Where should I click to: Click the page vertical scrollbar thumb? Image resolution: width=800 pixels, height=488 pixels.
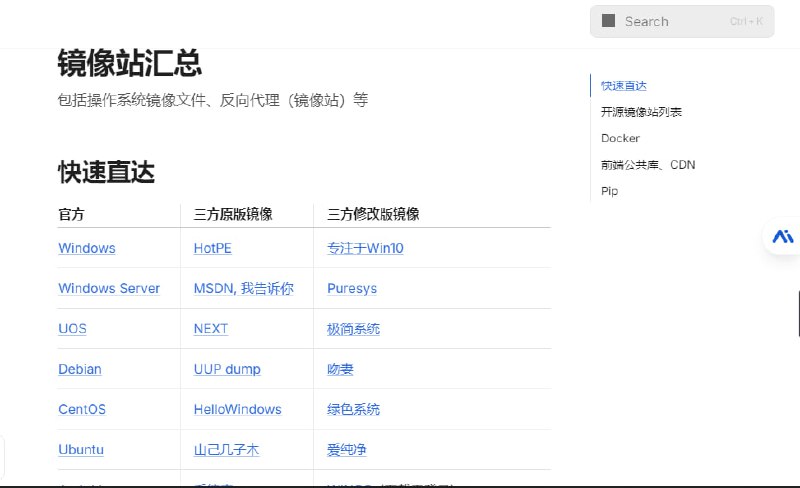798,313
